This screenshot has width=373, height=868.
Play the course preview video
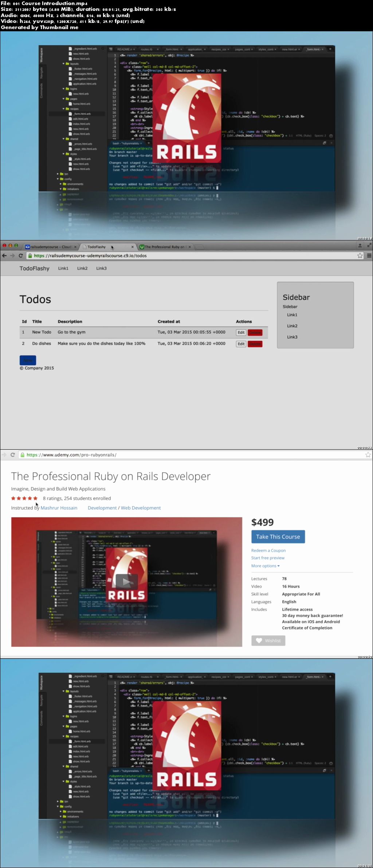point(126,582)
